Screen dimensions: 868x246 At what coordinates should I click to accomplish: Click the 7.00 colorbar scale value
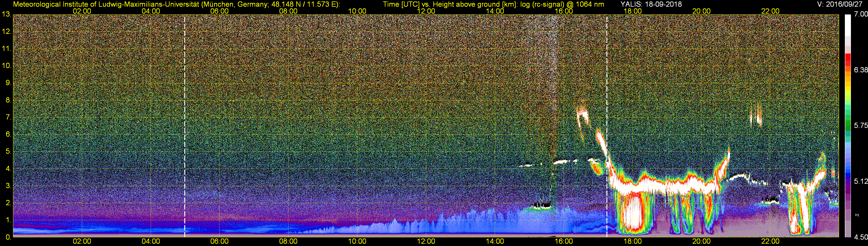pyautogui.click(x=861, y=14)
